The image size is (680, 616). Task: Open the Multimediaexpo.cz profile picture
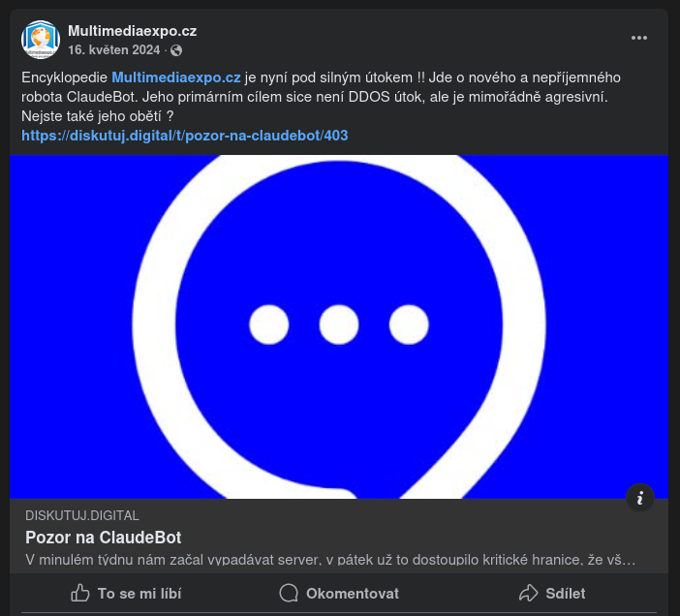pyautogui.click(x=41, y=40)
